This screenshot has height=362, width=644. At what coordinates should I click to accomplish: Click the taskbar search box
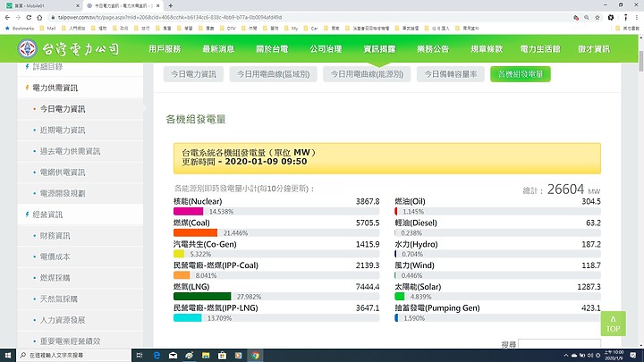tap(74, 355)
